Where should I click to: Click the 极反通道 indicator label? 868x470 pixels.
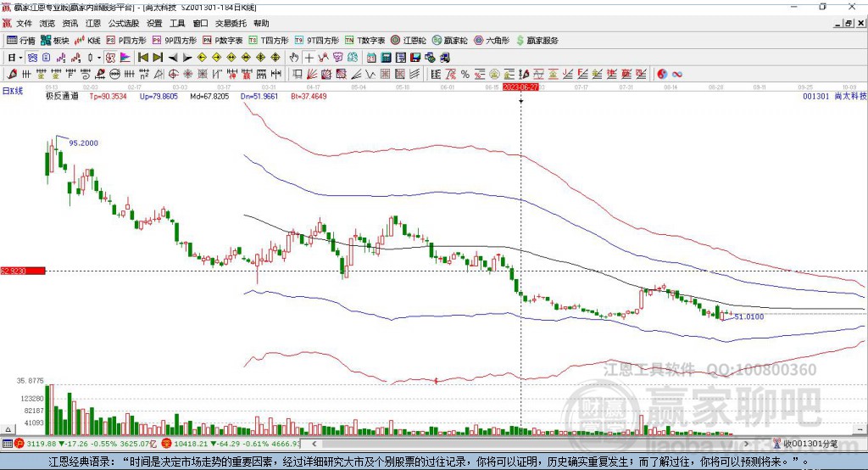point(62,97)
